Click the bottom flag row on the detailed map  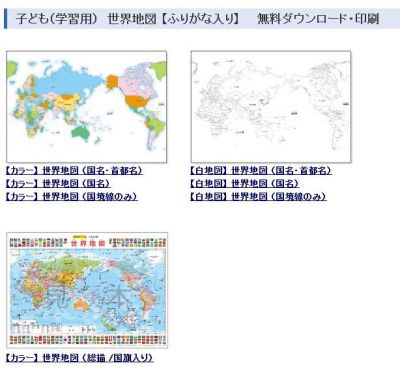88,340
